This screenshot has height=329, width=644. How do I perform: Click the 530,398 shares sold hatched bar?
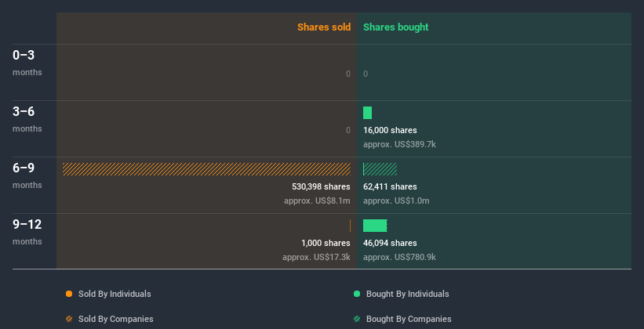206,169
